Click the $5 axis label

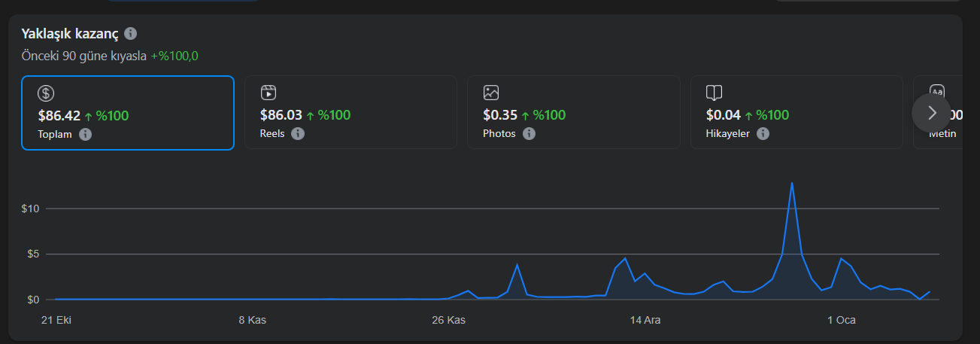33,254
